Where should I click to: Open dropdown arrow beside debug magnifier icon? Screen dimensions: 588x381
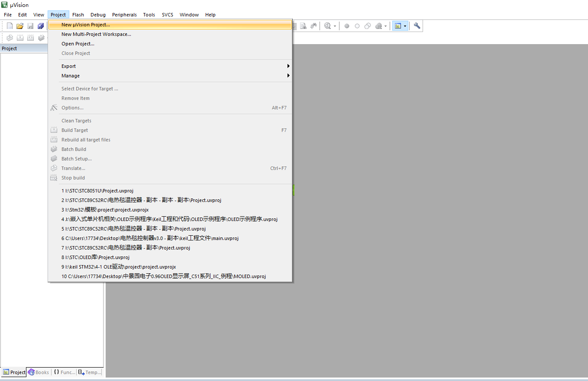(335, 26)
